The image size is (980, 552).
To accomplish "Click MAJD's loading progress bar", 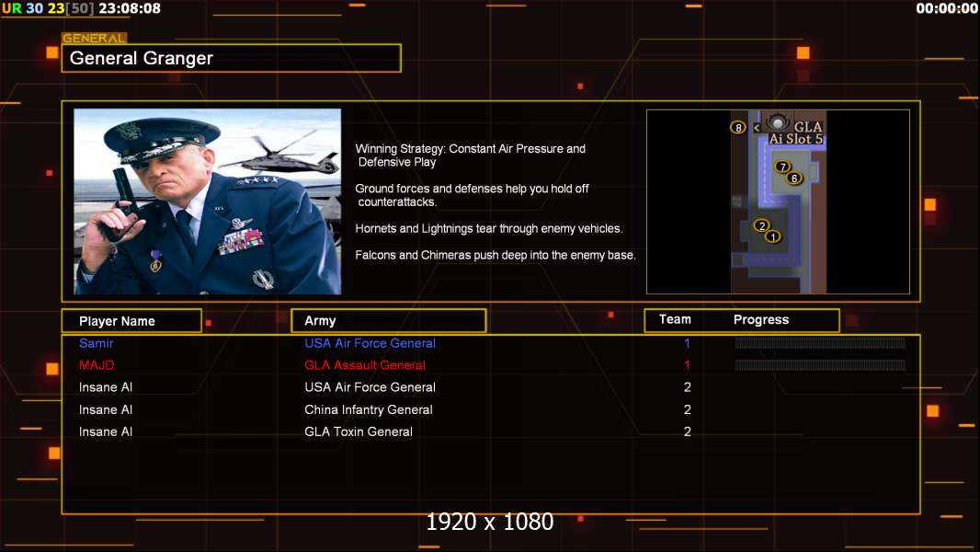I will (x=820, y=364).
